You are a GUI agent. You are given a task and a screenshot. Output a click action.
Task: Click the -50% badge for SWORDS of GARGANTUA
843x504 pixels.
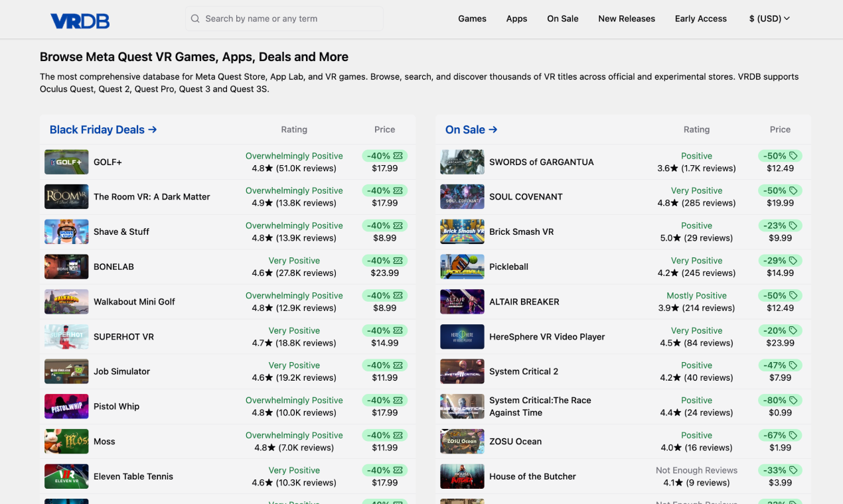(x=780, y=156)
